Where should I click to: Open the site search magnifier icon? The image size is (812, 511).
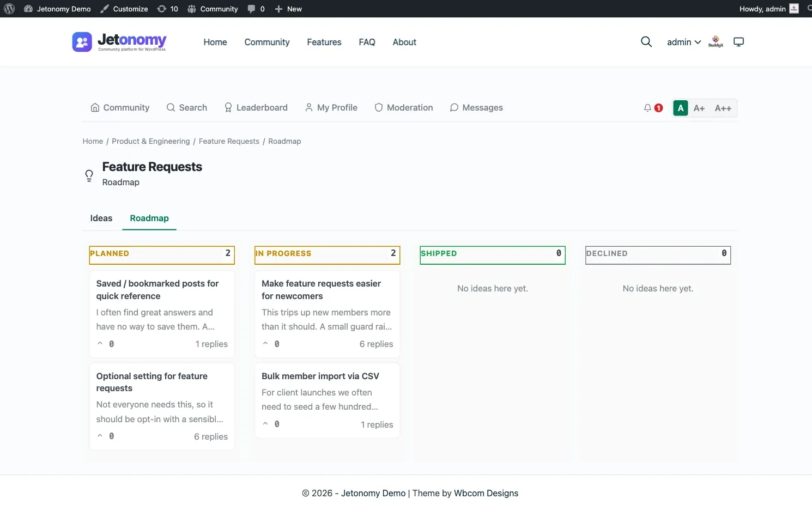(646, 42)
